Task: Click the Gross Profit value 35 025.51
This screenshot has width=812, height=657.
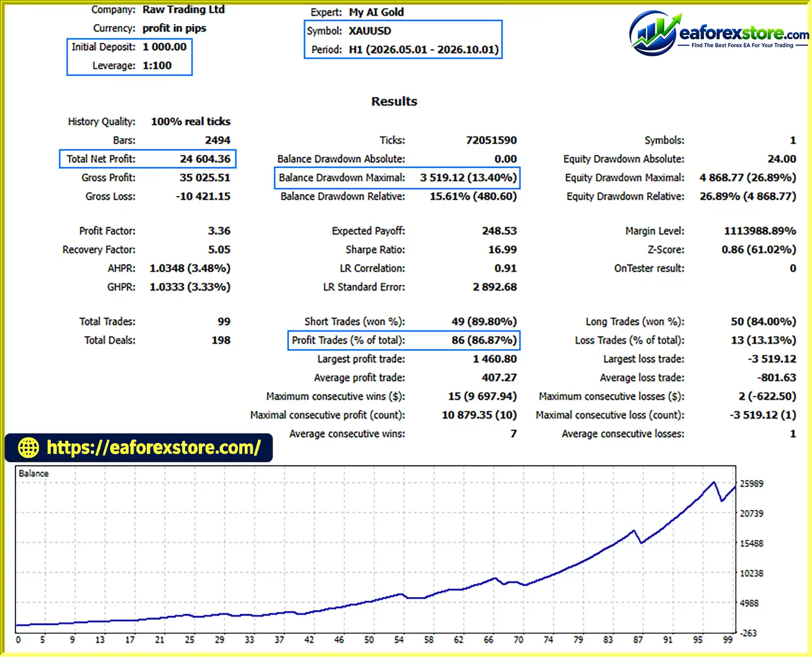Action: [x=205, y=178]
